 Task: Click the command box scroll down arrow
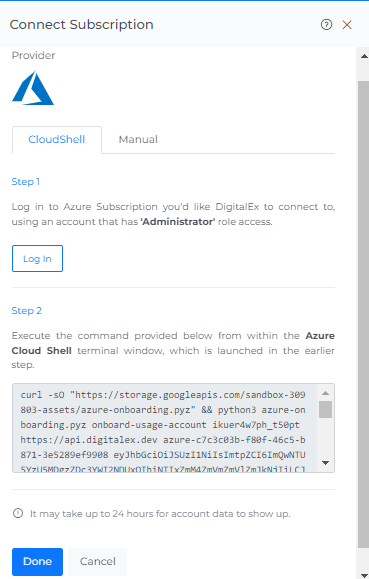click(x=325, y=463)
